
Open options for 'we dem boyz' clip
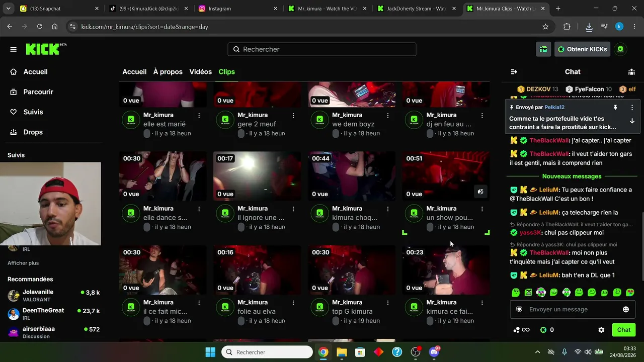[x=388, y=115]
